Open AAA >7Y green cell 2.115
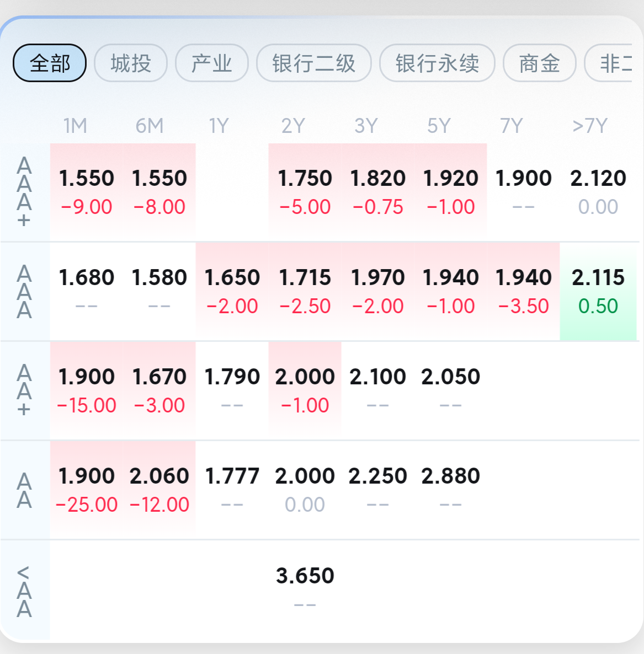This screenshot has height=654, width=644. tap(598, 292)
